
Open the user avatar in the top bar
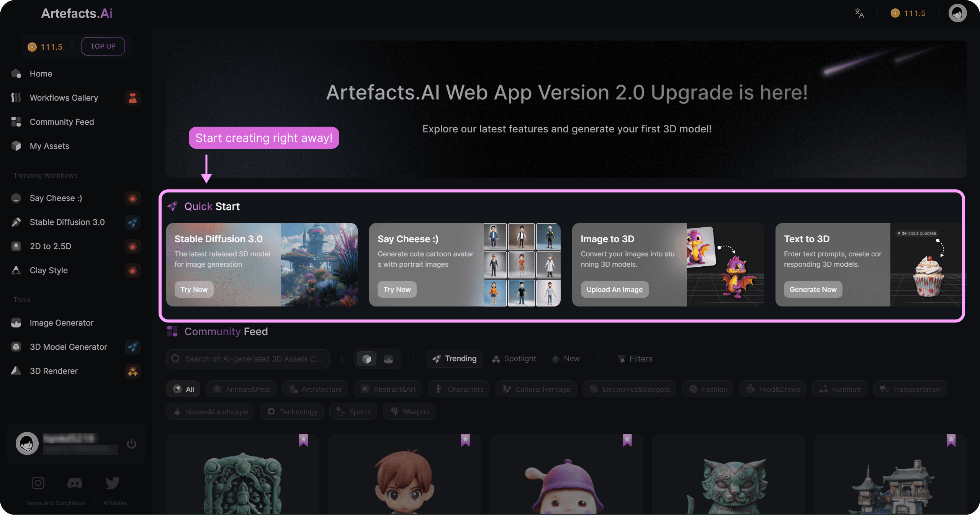tap(957, 13)
